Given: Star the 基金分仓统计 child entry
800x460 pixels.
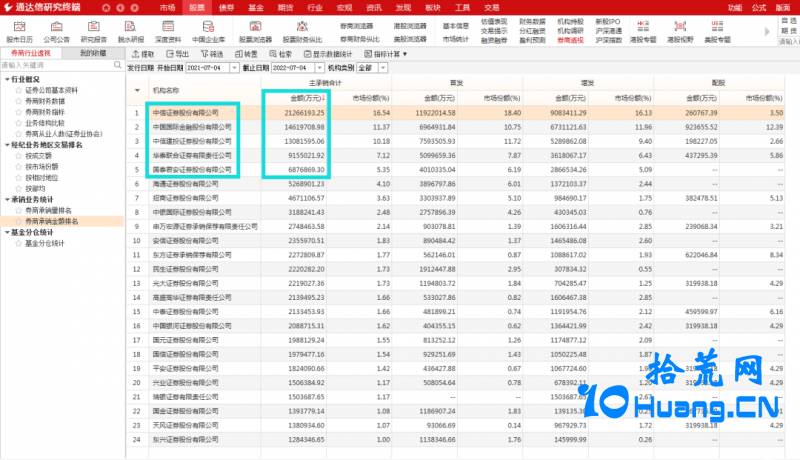Looking at the screenshot, I should coord(19,243).
